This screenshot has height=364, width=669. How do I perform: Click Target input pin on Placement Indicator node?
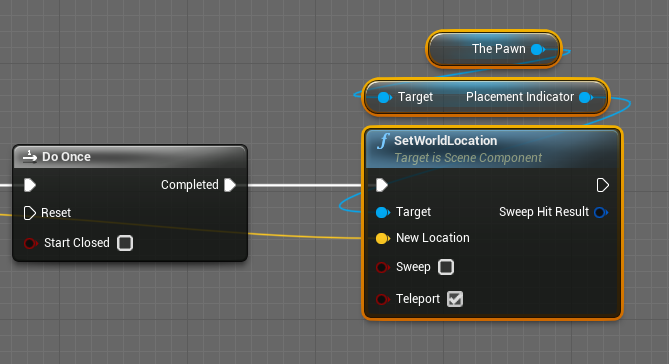click(x=384, y=98)
